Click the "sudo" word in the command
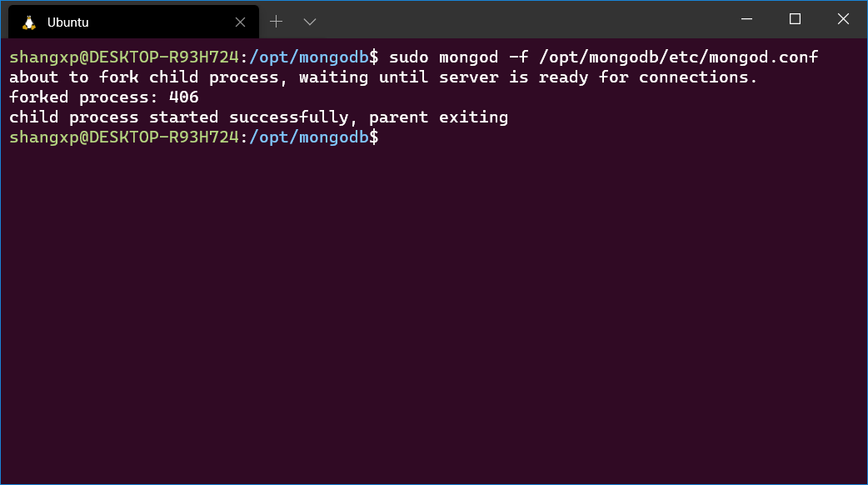 [409, 57]
